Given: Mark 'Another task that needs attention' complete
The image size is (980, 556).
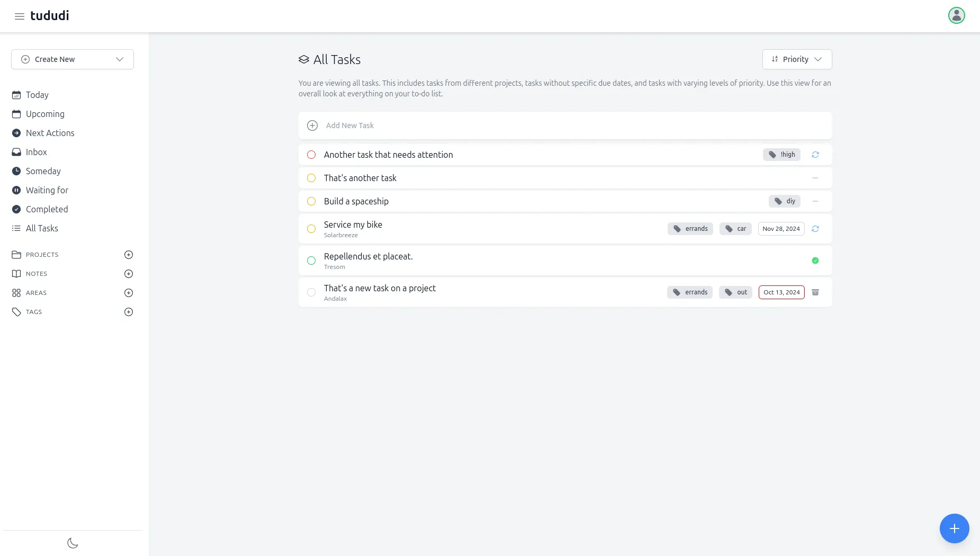Looking at the screenshot, I should [x=311, y=155].
